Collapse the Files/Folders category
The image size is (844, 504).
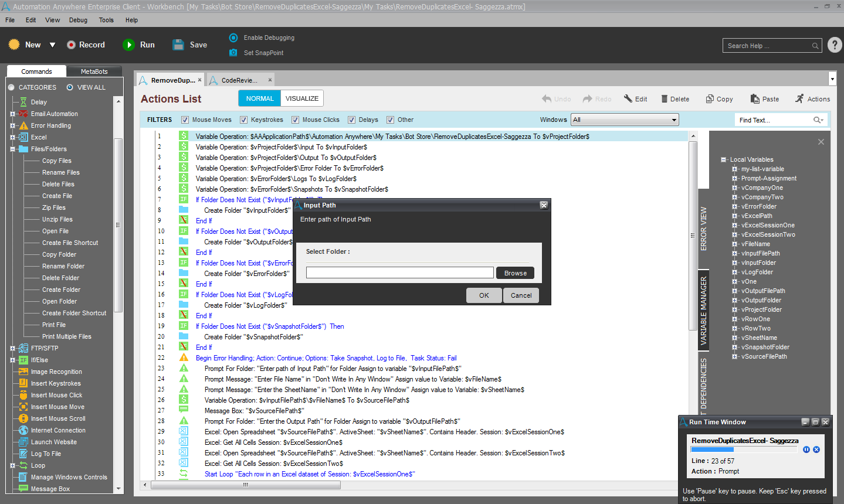[x=12, y=149]
